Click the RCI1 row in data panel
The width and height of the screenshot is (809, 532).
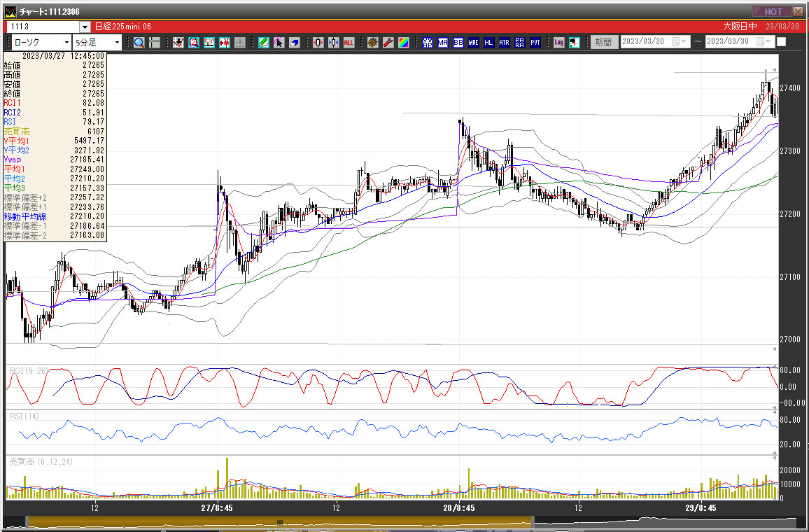coord(54,103)
